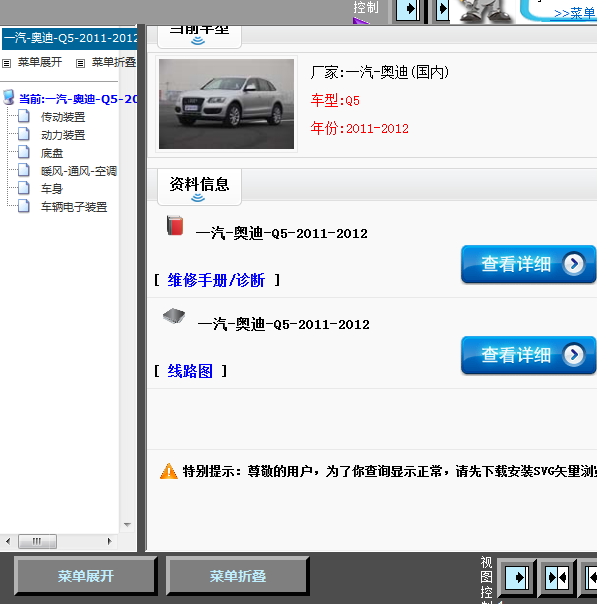Click the mechanic figure image at top

click(x=486, y=11)
